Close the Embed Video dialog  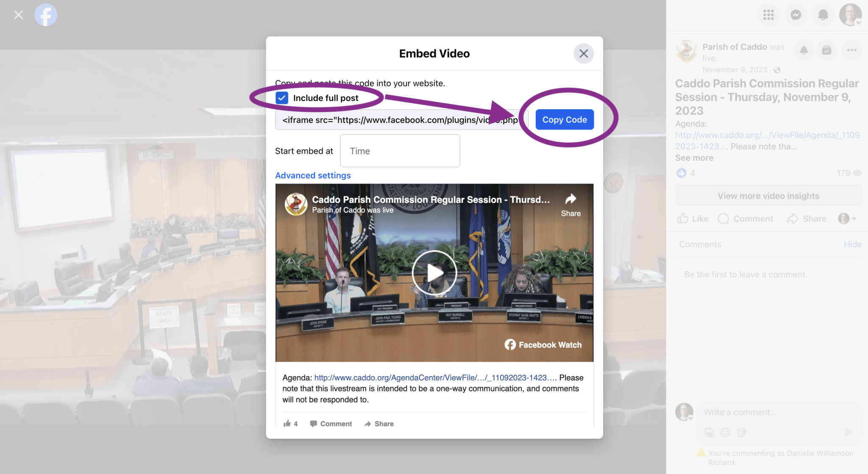[x=583, y=54]
